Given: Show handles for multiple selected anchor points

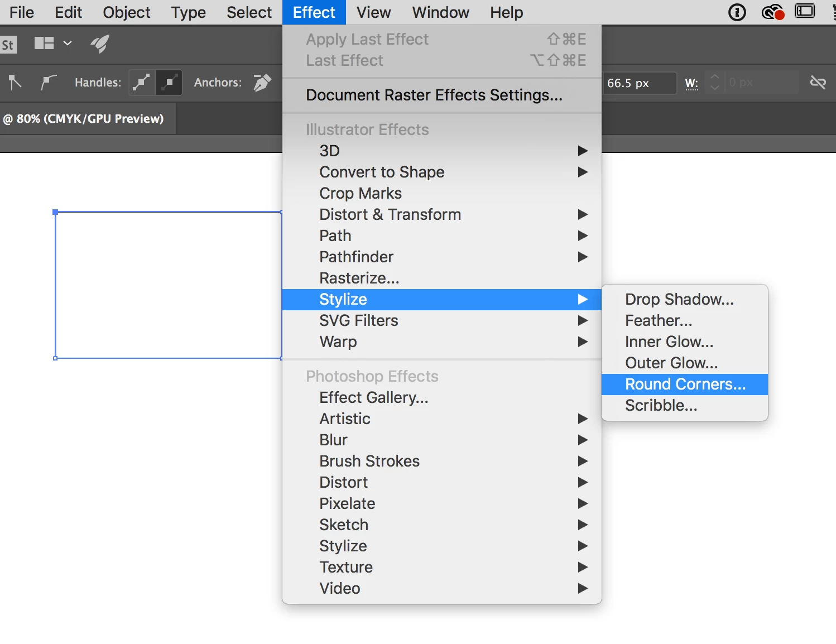Looking at the screenshot, I should coord(142,83).
